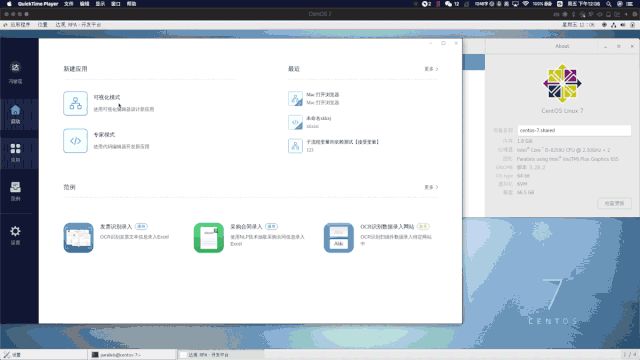
Task: Open the 开始 home icon in sidebar
Action: 16,114
